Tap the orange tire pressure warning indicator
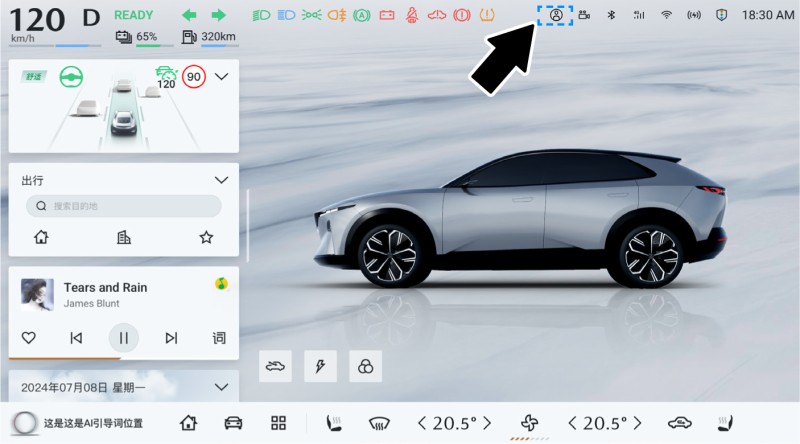Screen dimensions: 800x444 (487, 15)
